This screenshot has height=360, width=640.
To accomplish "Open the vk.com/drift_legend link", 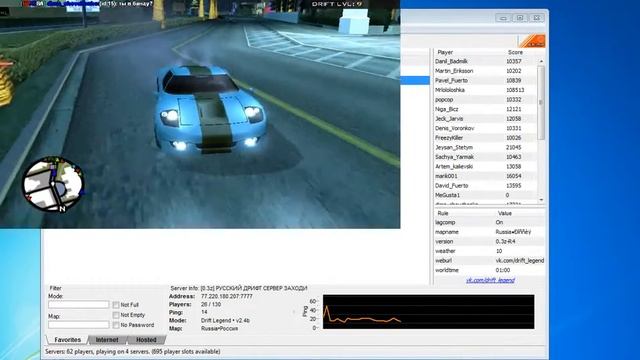I will point(490,280).
